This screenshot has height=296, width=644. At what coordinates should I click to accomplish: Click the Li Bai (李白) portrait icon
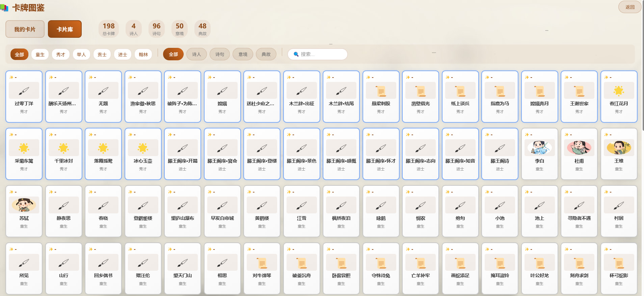(x=539, y=148)
